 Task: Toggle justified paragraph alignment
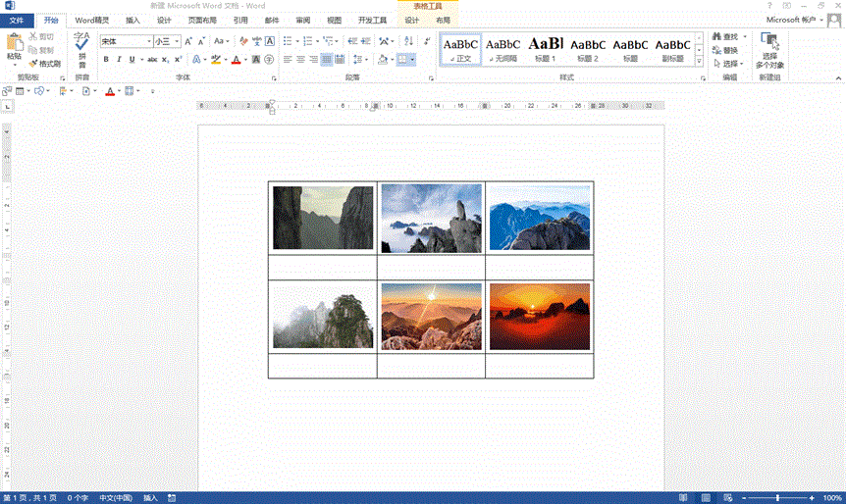pyautogui.click(x=327, y=60)
